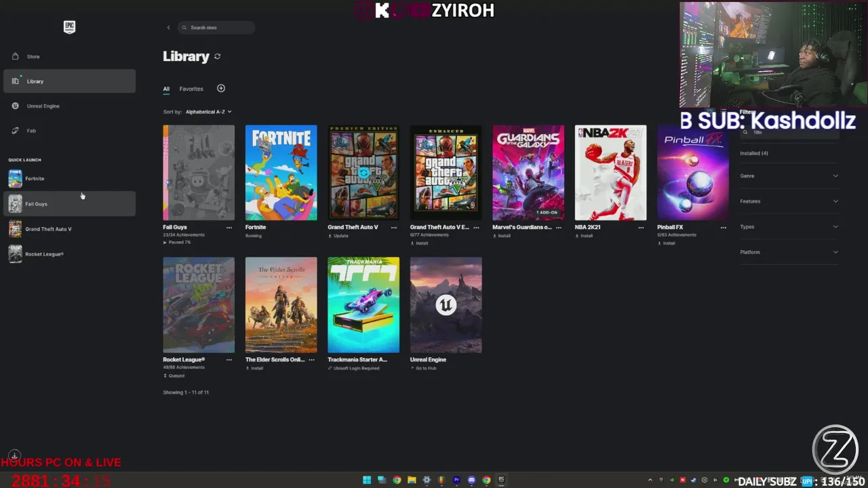The image size is (868, 488).
Task: Click Install under Pinball FX
Action: (667, 243)
